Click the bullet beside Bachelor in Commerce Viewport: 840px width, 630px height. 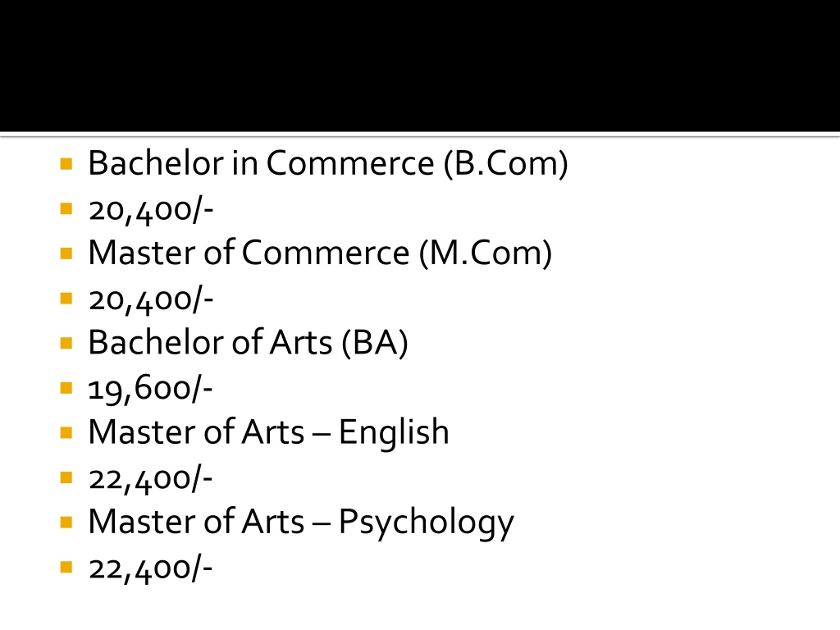(x=66, y=163)
